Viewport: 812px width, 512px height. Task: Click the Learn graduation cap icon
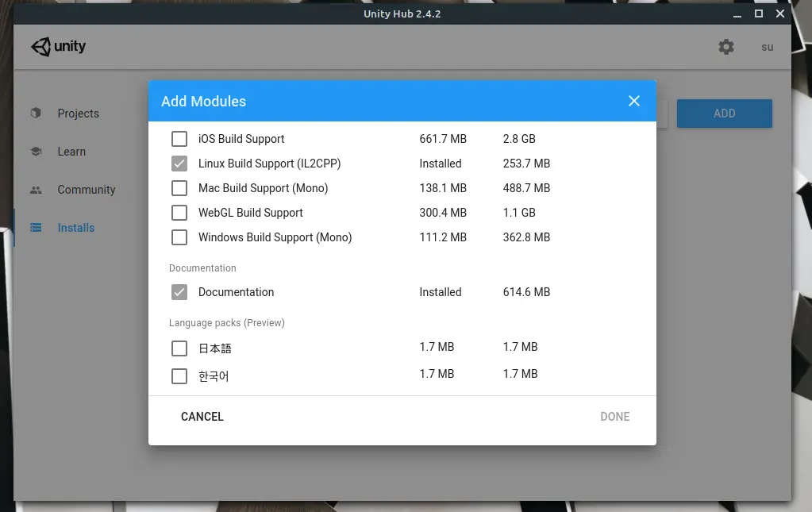point(36,151)
